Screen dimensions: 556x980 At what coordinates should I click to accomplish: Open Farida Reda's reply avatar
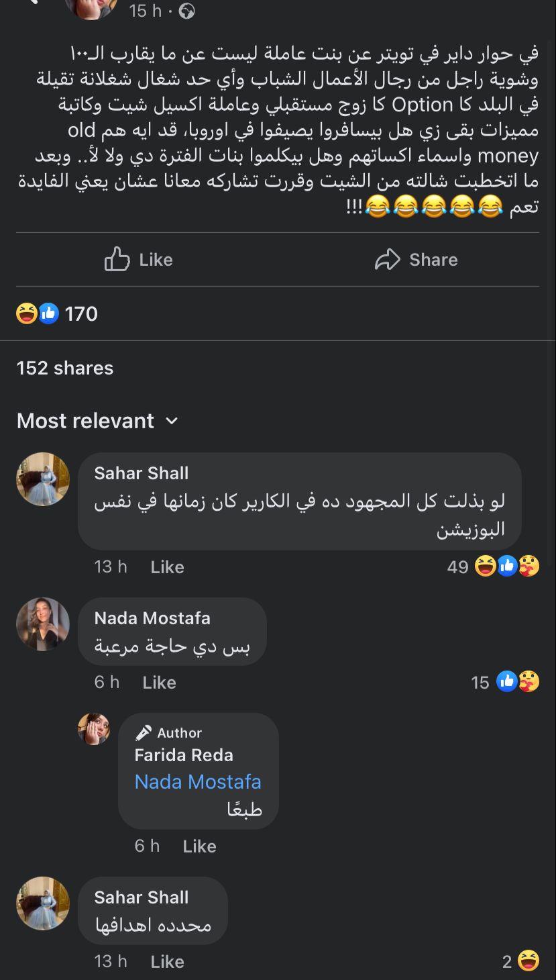pyautogui.click(x=94, y=729)
